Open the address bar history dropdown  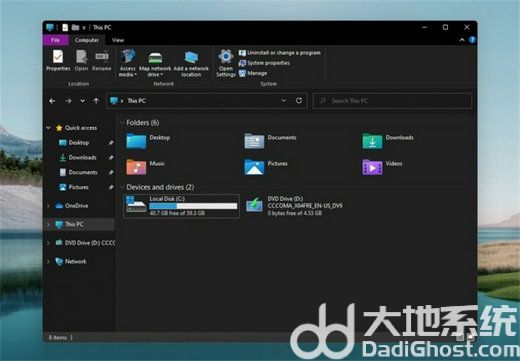tap(284, 101)
